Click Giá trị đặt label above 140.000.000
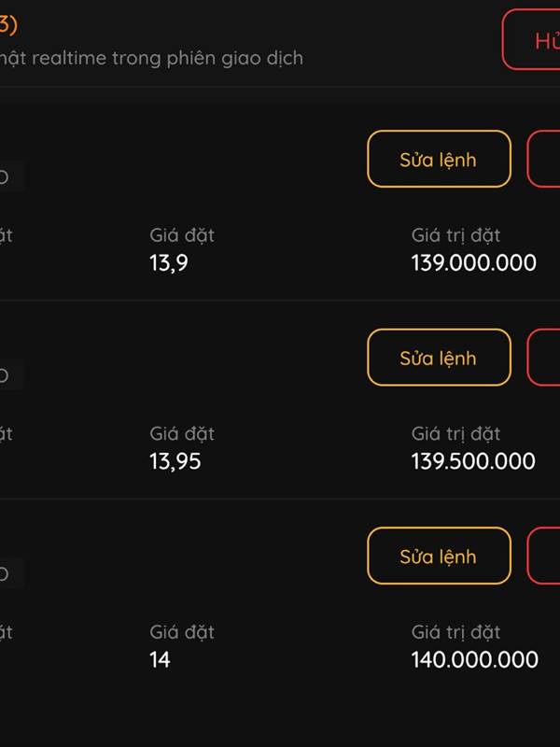This screenshot has height=747, width=560. (x=456, y=632)
